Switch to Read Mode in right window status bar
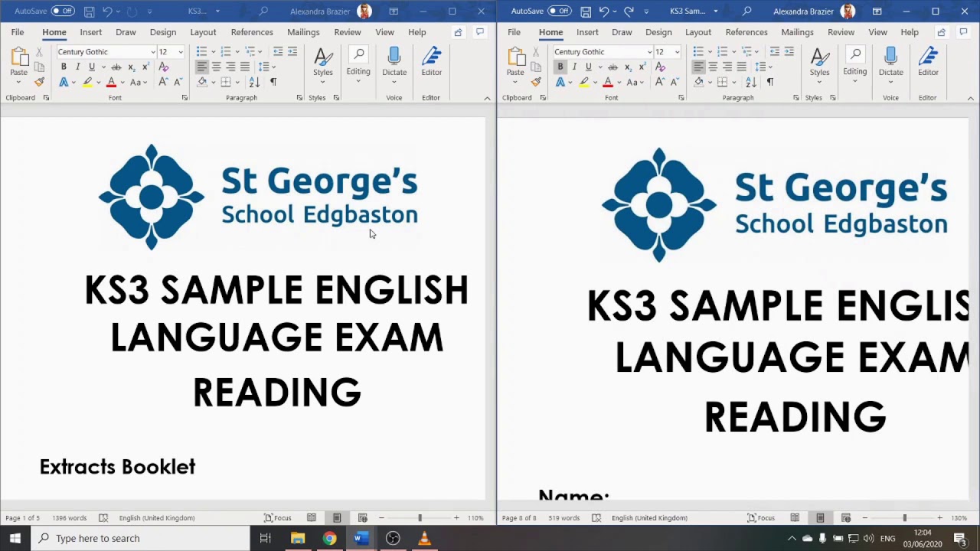Viewport: 980px width, 551px height. [x=795, y=518]
